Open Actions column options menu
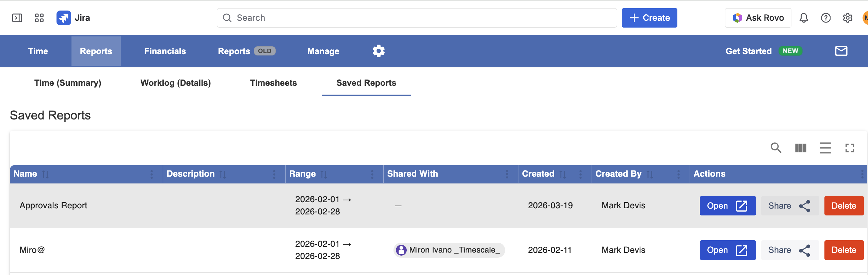 862,174
